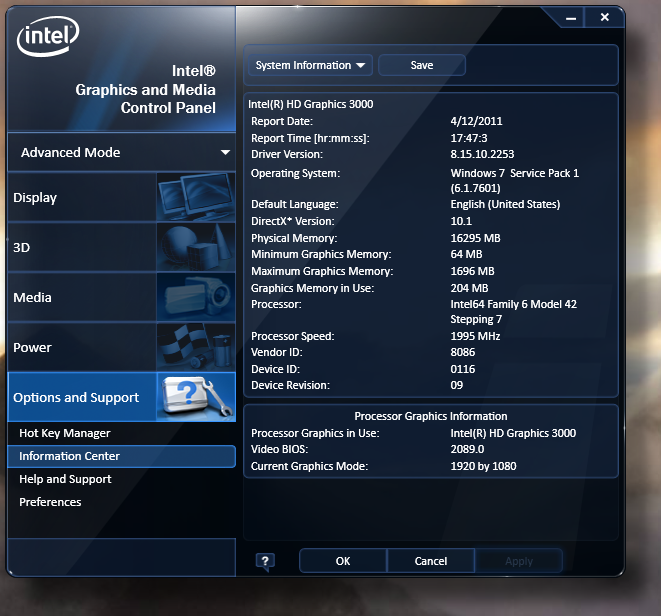
Task: Open Display settings via monitors thumbnail
Action: [196, 197]
